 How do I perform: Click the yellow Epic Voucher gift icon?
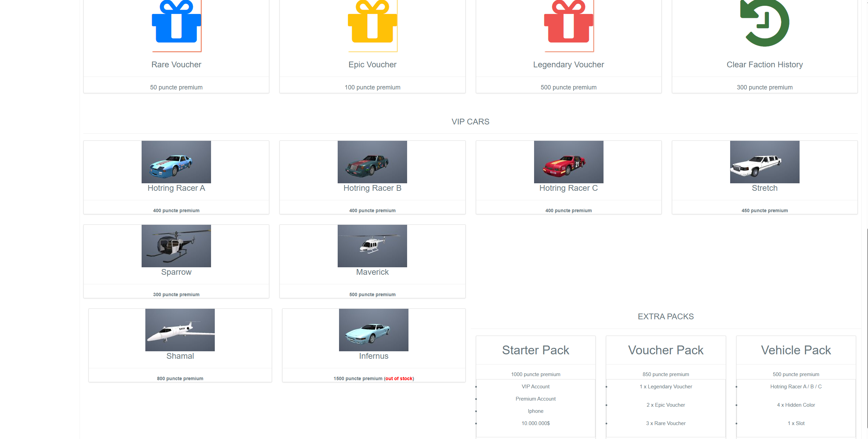372,24
